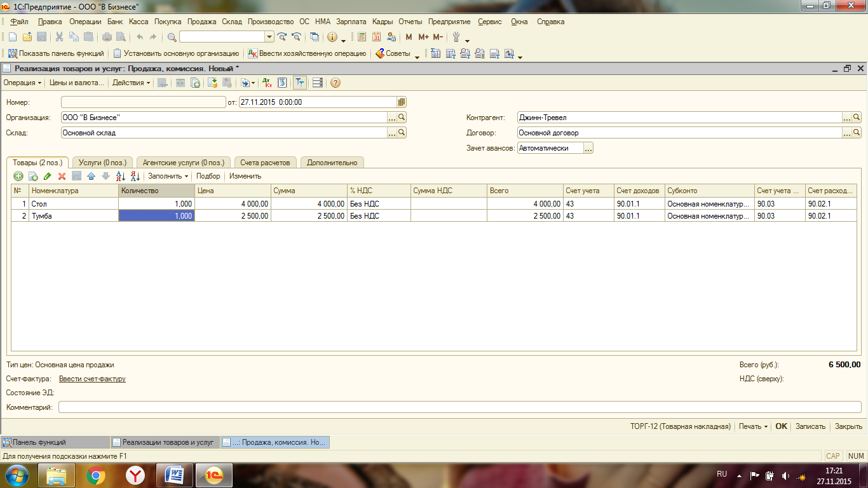Click the yellow question mark help icon
Image resolution: width=868 pixels, height=488 pixels.
[336, 83]
